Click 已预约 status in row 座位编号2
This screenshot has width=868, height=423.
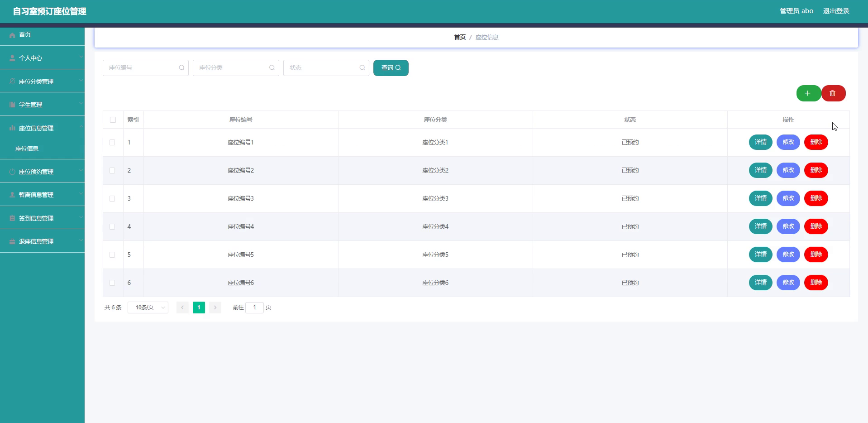click(630, 171)
